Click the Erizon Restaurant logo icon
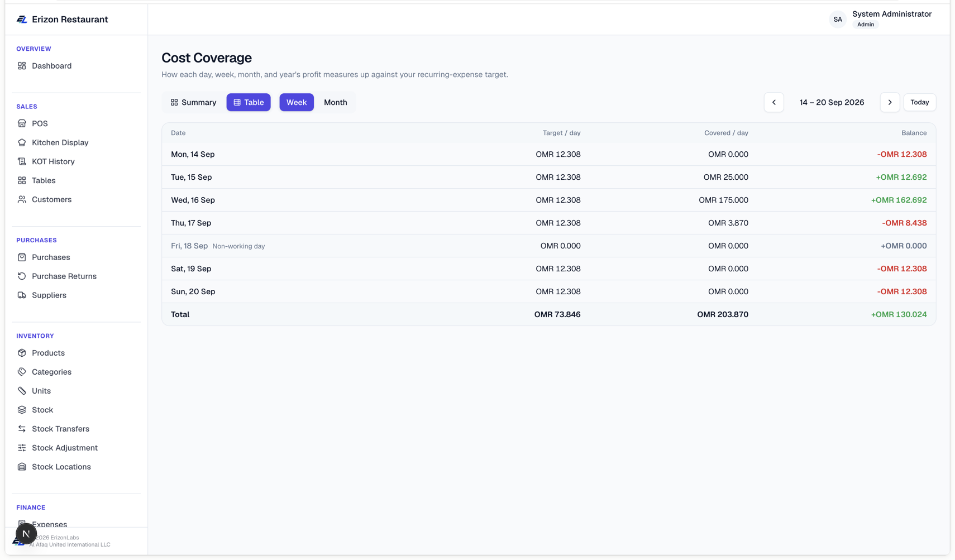This screenshot has height=560, width=955. [22, 20]
